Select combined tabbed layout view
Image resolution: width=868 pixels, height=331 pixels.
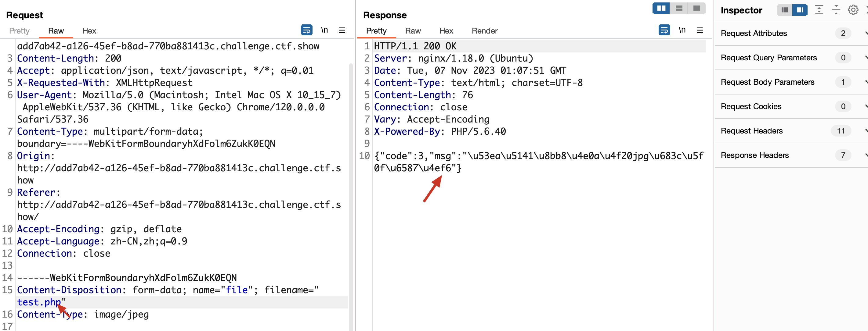[x=696, y=8]
